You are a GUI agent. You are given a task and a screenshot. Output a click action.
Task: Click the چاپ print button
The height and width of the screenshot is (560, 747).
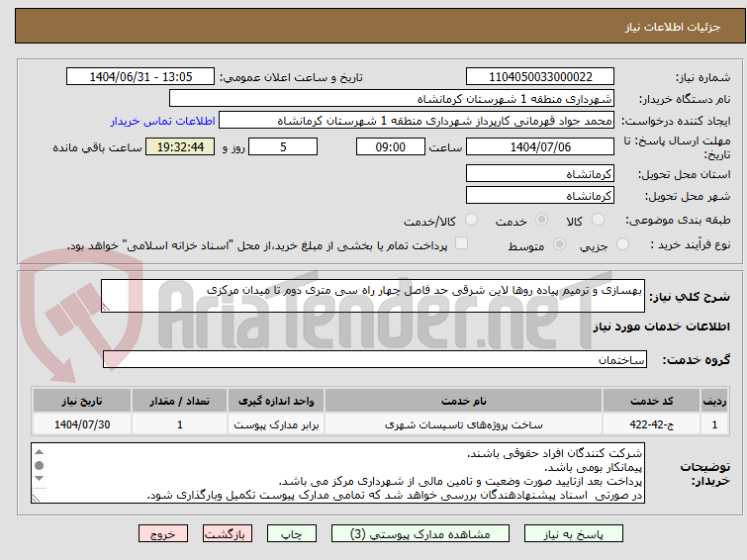[292, 534]
